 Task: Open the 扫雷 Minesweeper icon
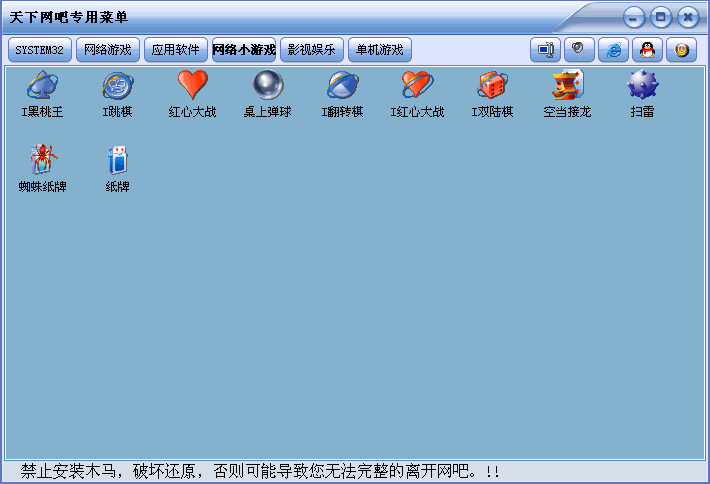click(x=642, y=87)
